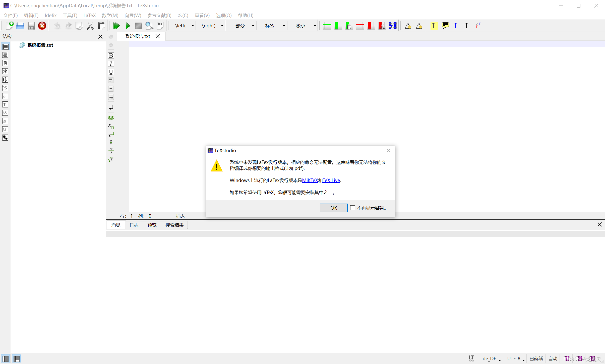Open the \left( dropdown arrow
The height and width of the screenshot is (364, 605).
tap(193, 26)
